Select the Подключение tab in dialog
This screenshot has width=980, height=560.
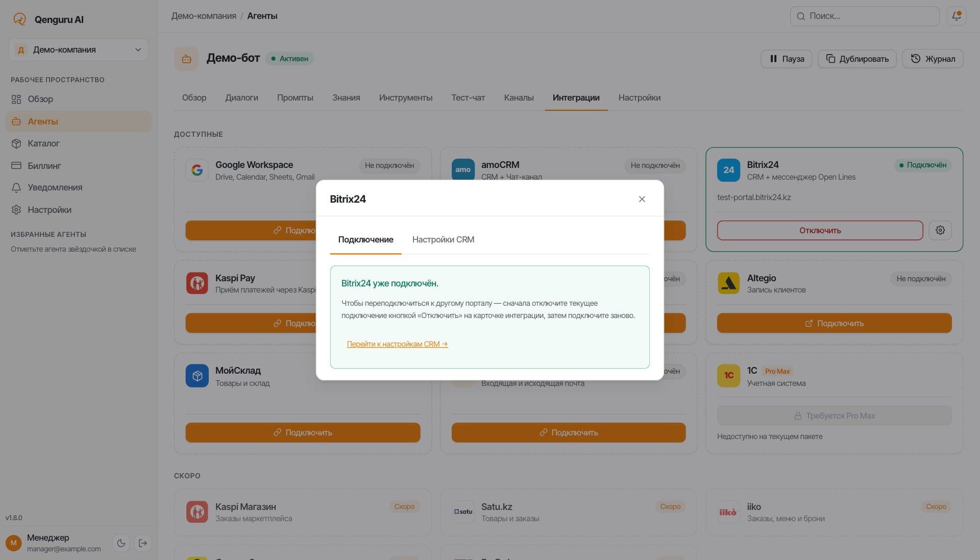(x=365, y=239)
